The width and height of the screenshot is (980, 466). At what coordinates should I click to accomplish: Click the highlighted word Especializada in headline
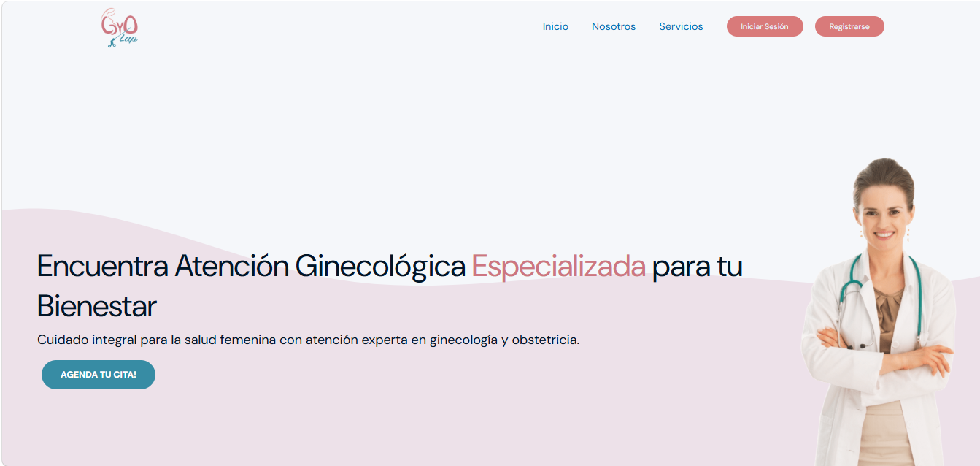click(559, 267)
